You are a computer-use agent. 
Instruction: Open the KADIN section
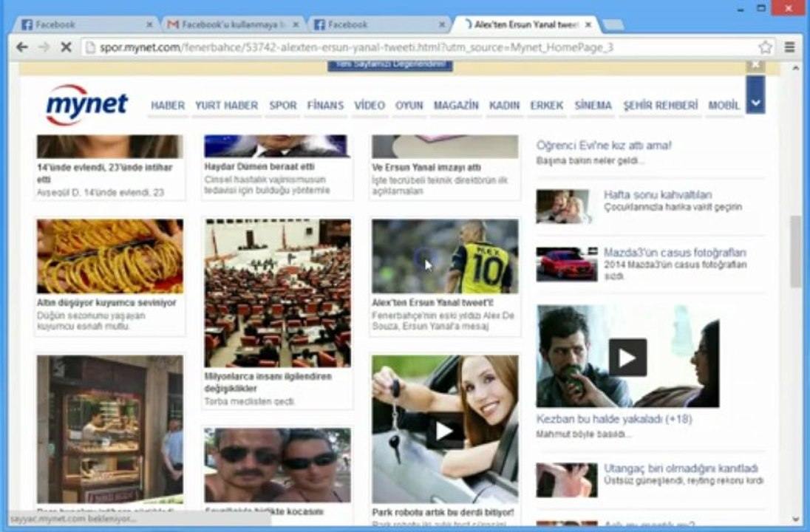click(504, 106)
